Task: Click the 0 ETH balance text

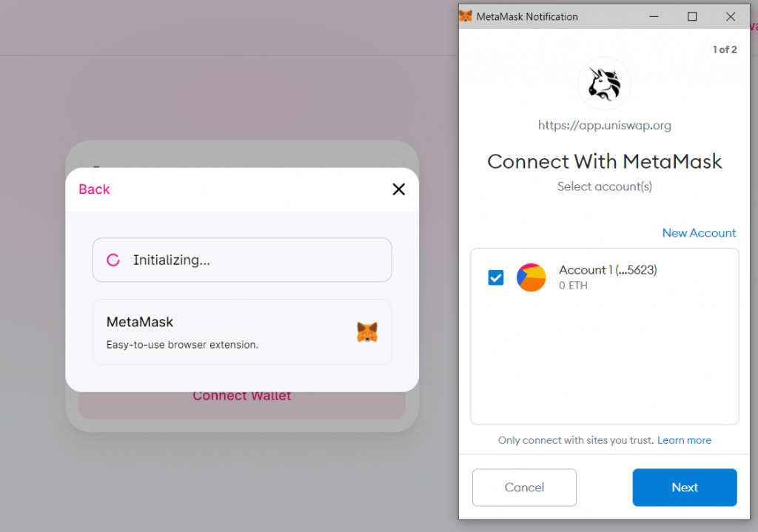Action: coord(573,285)
